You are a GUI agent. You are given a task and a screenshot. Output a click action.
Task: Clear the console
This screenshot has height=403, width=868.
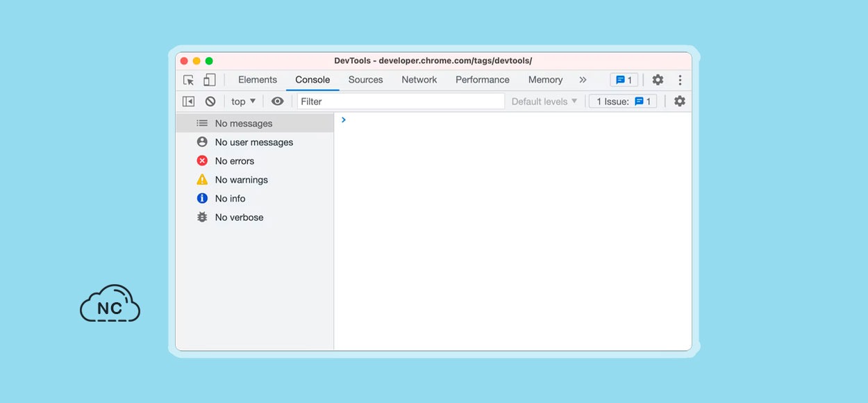pyautogui.click(x=210, y=101)
